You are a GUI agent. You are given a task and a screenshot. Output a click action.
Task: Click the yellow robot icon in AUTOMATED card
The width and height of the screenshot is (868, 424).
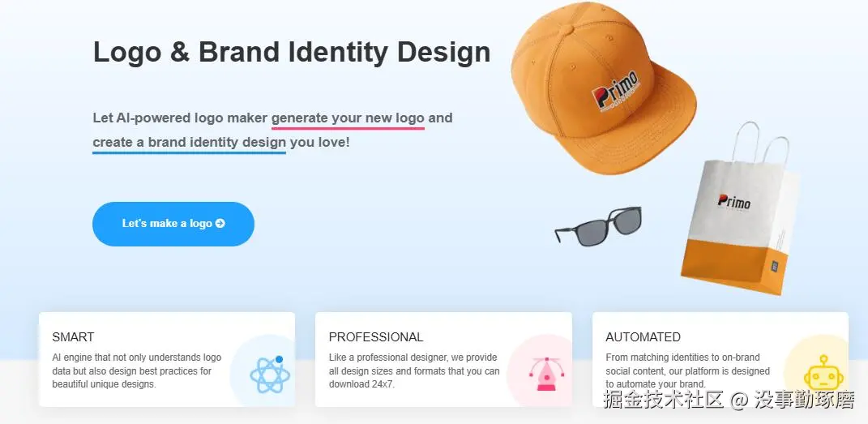(x=823, y=373)
